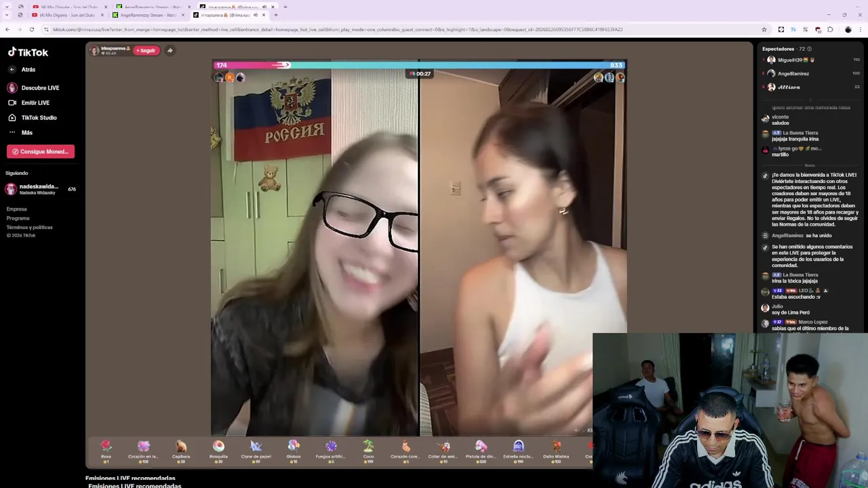This screenshot has width=868, height=488.
Task: Click left team top supporters avatars
Action: pos(229,77)
